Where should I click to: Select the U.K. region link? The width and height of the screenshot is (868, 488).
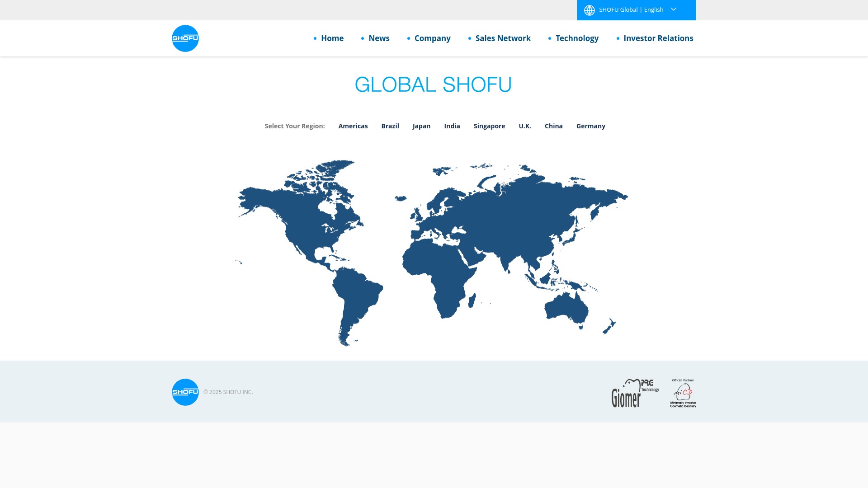(525, 126)
